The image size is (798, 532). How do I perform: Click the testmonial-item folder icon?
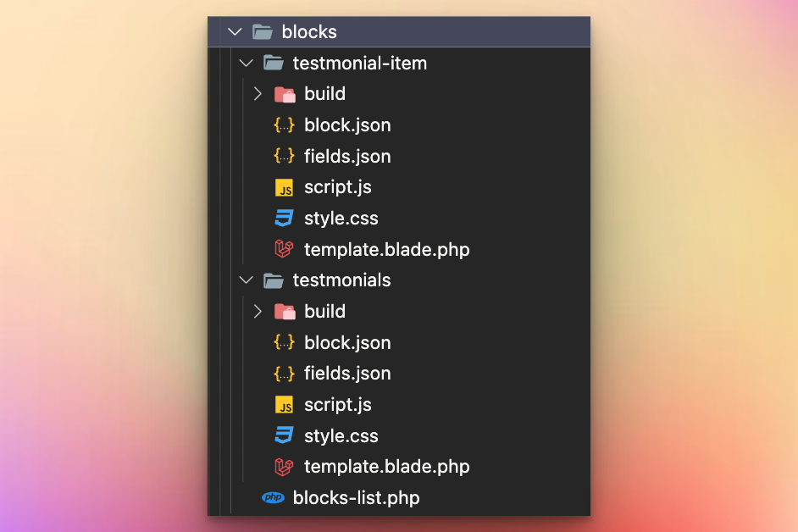(273, 64)
